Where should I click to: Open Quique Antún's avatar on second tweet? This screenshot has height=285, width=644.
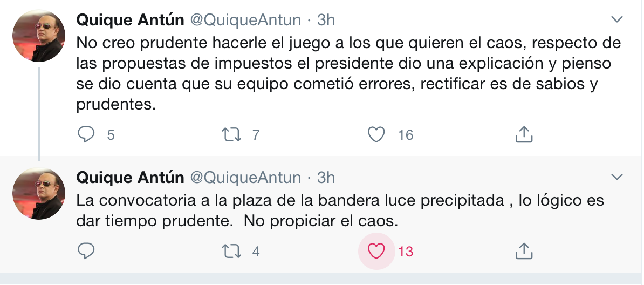coord(39,193)
